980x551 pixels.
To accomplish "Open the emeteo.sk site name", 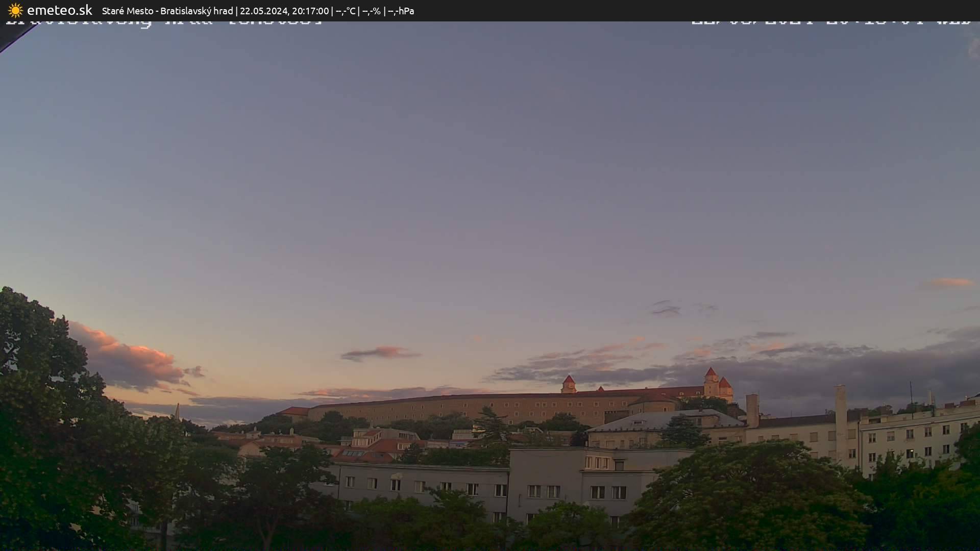I will coord(59,10).
